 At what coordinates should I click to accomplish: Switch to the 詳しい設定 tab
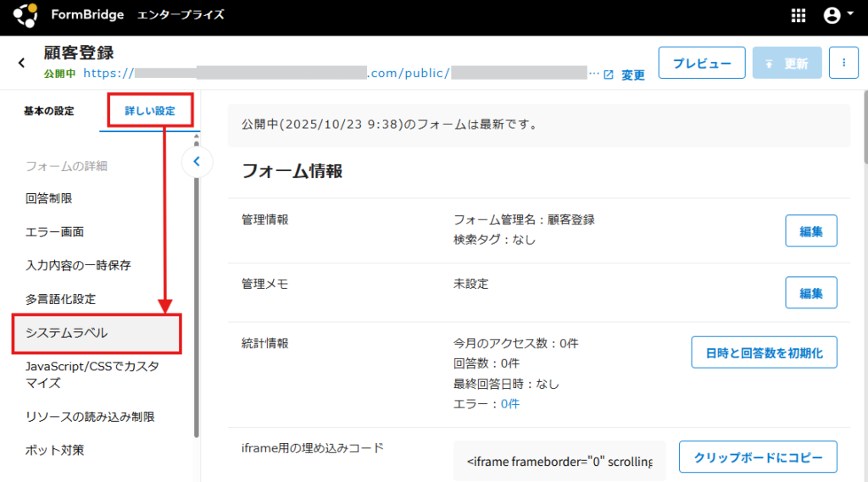pyautogui.click(x=150, y=111)
